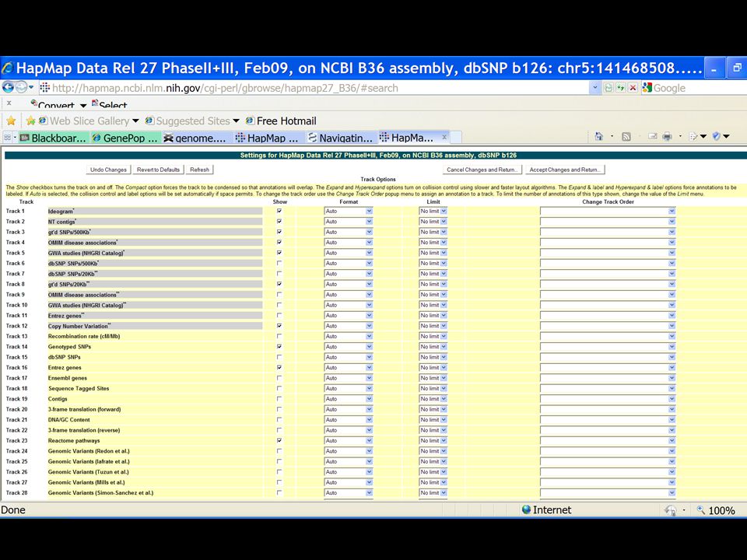Check Show for Track 11 Entrez genes
Viewport: 747px width, 560px height.
(279, 315)
